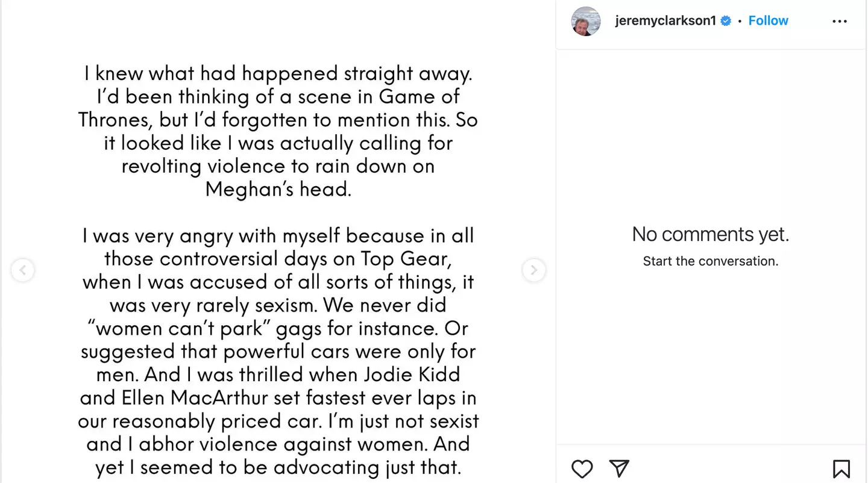The height and width of the screenshot is (483, 868).
Task: Click the "Meghan's head." line
Action: (x=278, y=190)
